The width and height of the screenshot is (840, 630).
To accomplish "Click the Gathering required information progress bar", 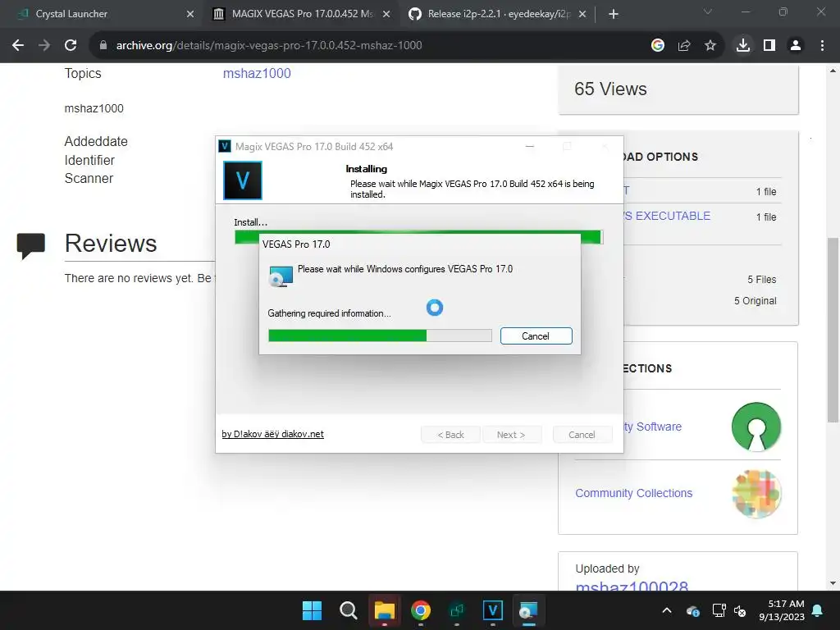I will [x=380, y=336].
